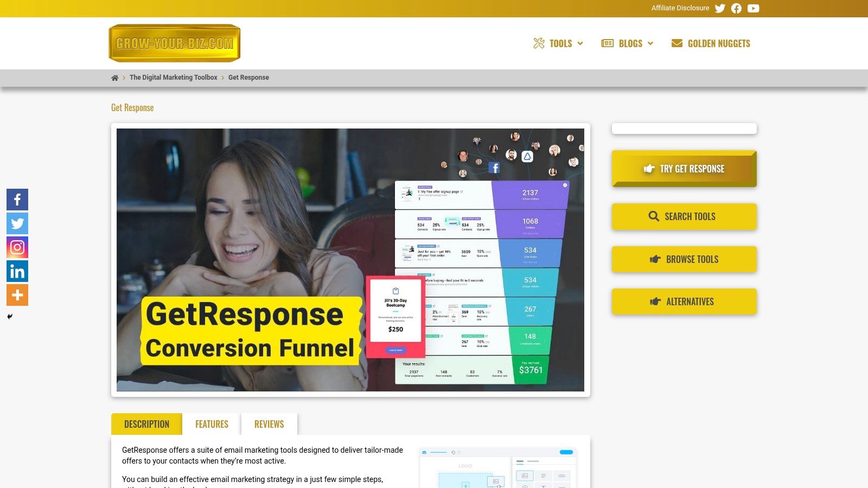Click the pointing hand icon on Alternatives
The height and width of the screenshot is (488, 868).
655,301
